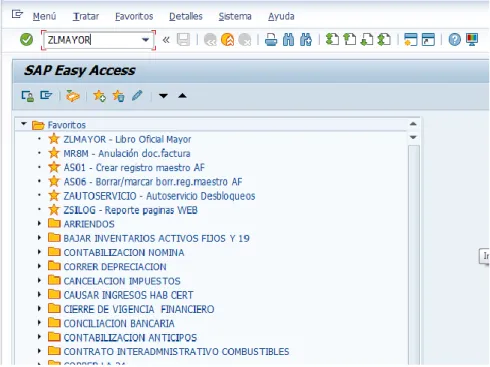The width and height of the screenshot is (490, 367).
Task: Open Customize Local Layout monitor icon
Action: point(472,40)
